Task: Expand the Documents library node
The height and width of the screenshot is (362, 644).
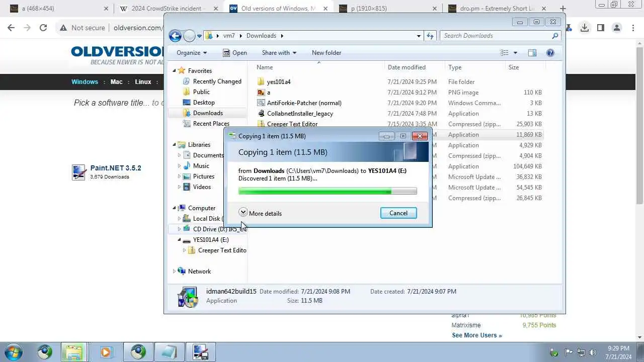Action: 179,155
